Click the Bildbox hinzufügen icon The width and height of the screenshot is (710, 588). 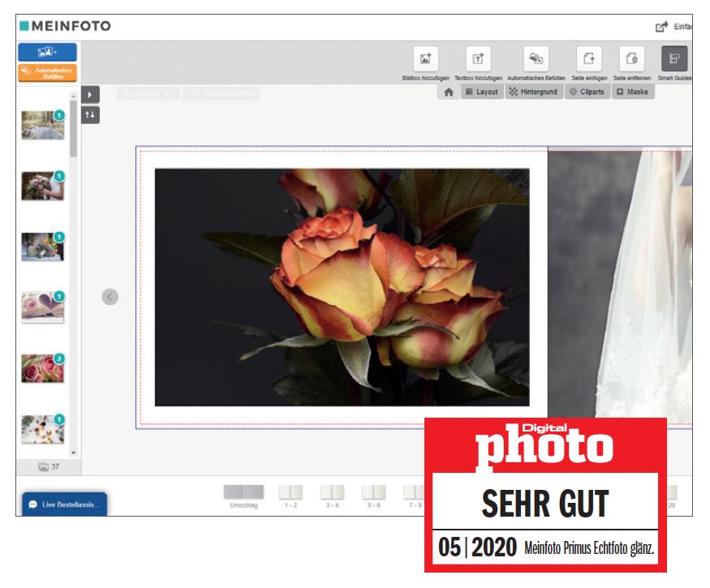426,59
